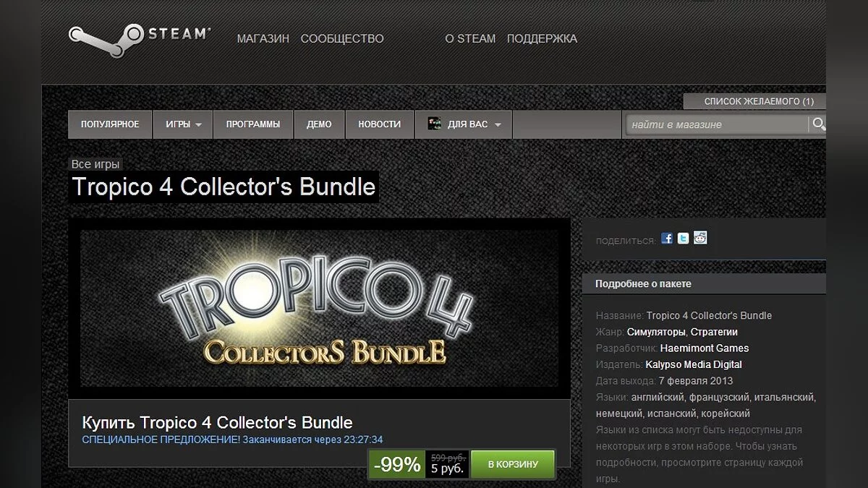
Task: Open the Новости tab
Action: click(x=379, y=124)
